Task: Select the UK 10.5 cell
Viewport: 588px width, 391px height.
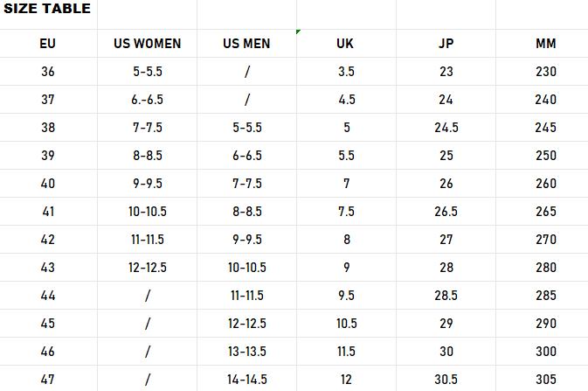Action: tap(346, 324)
